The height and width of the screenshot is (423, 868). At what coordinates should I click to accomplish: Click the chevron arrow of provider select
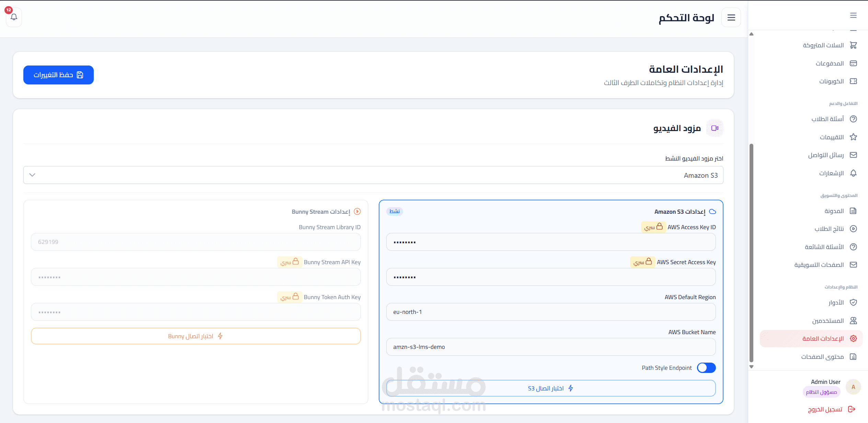tap(32, 175)
